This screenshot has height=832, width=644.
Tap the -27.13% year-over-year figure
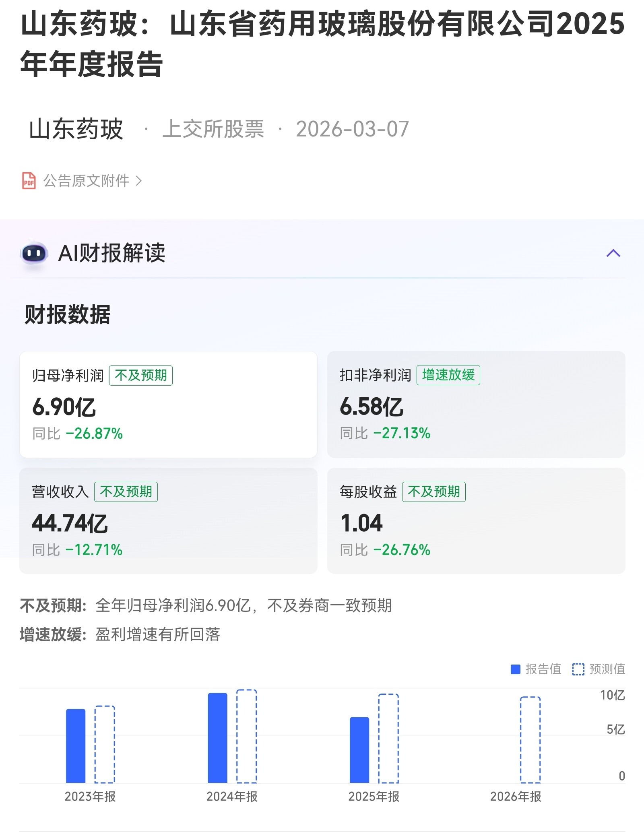[x=402, y=433]
